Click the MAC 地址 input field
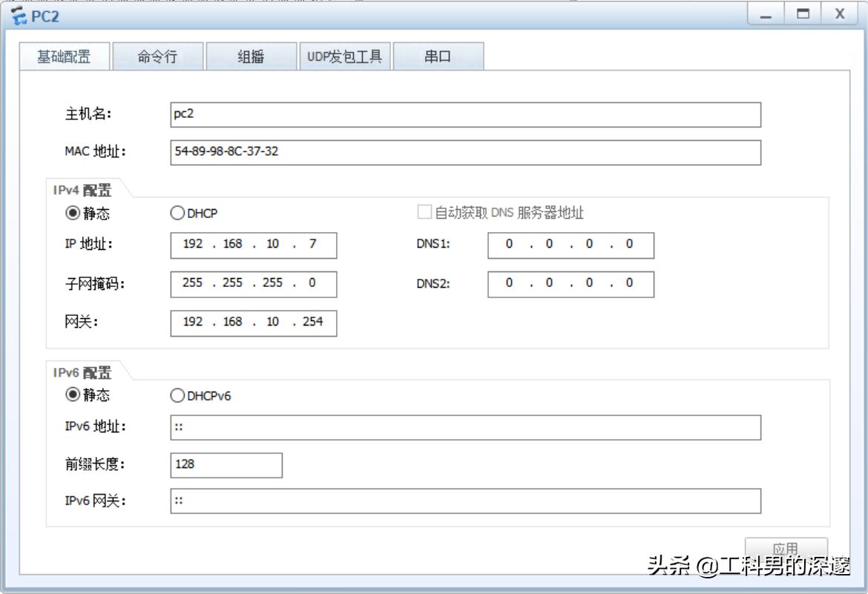Image resolution: width=868 pixels, height=594 pixels. 465,153
